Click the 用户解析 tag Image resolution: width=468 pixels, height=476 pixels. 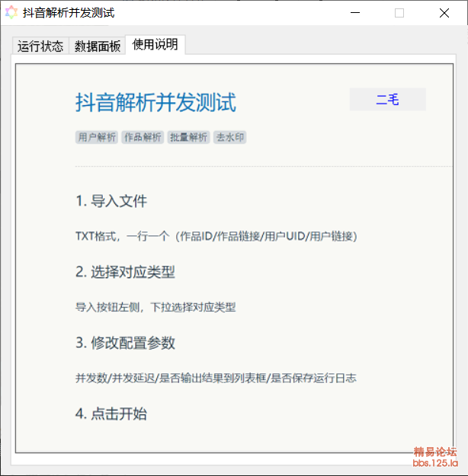click(97, 137)
